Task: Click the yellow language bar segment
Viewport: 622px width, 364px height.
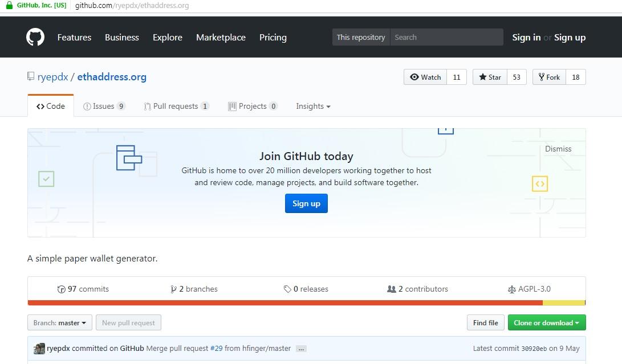Action: point(564,303)
